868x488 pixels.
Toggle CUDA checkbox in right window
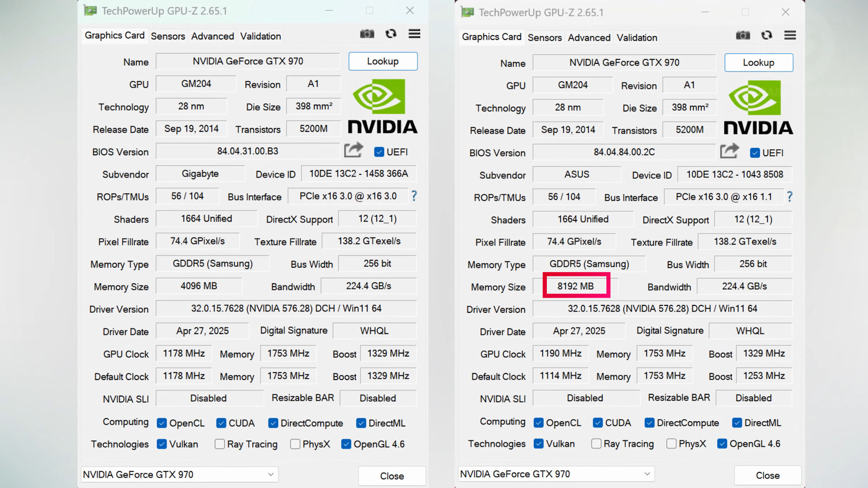pos(598,423)
